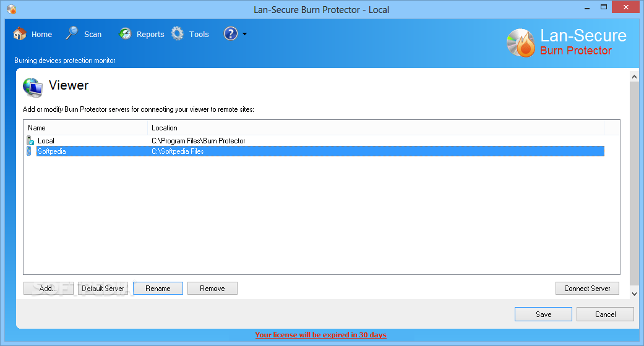Click the Viewer globe monitor icon
Screen dimensions: 644x346
pos(33,87)
